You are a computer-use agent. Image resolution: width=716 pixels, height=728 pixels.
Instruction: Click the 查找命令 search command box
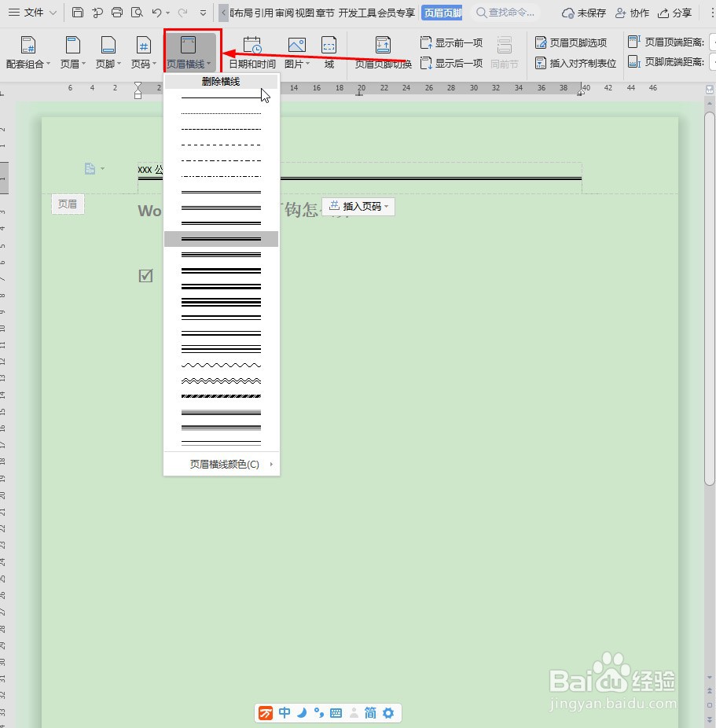pos(506,13)
